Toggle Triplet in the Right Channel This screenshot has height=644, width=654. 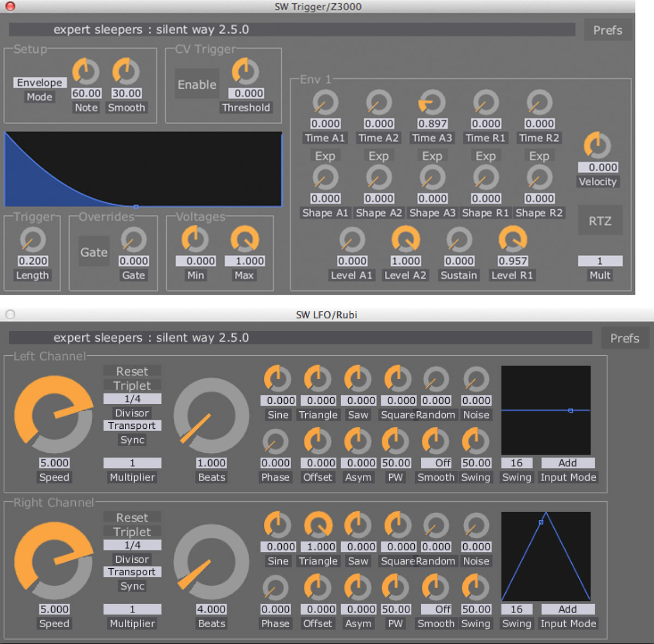point(132,531)
